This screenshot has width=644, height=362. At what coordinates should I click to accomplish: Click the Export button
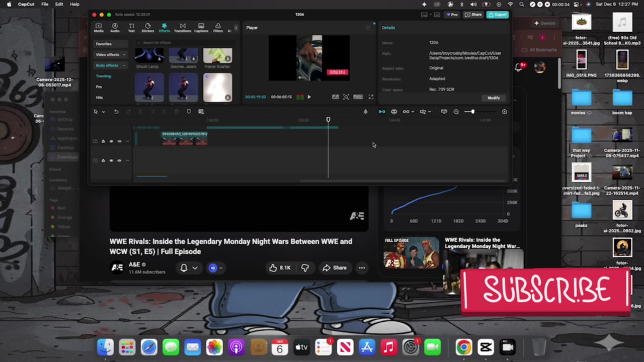coord(498,15)
